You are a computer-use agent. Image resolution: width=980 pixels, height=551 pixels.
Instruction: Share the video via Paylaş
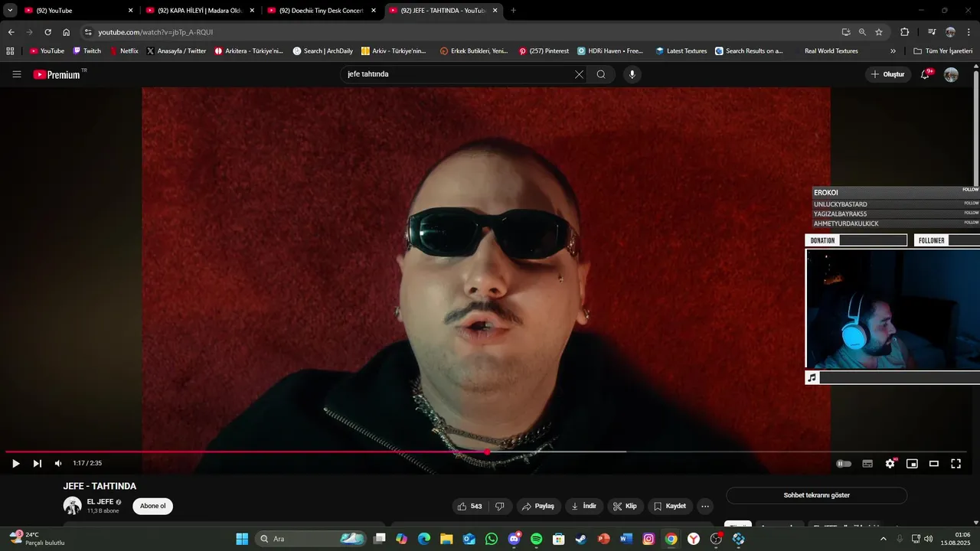pyautogui.click(x=538, y=506)
